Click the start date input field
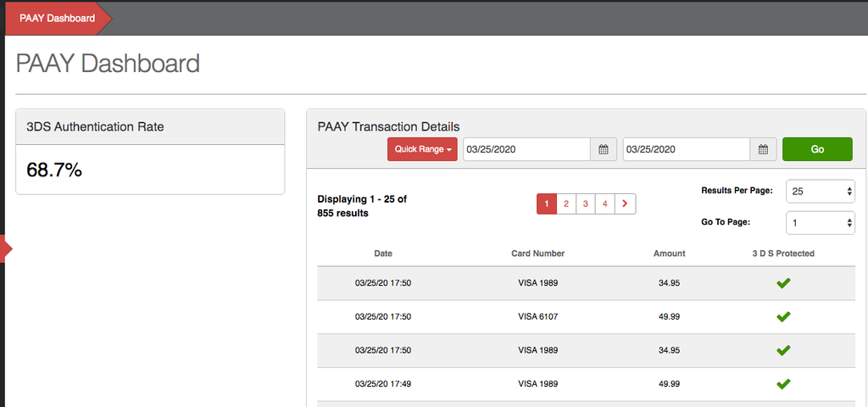 526,149
